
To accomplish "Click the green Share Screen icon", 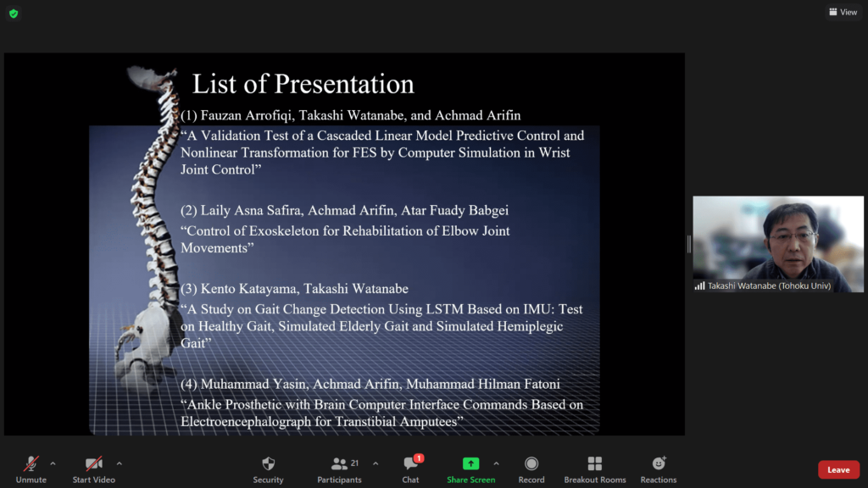I will coord(470,464).
